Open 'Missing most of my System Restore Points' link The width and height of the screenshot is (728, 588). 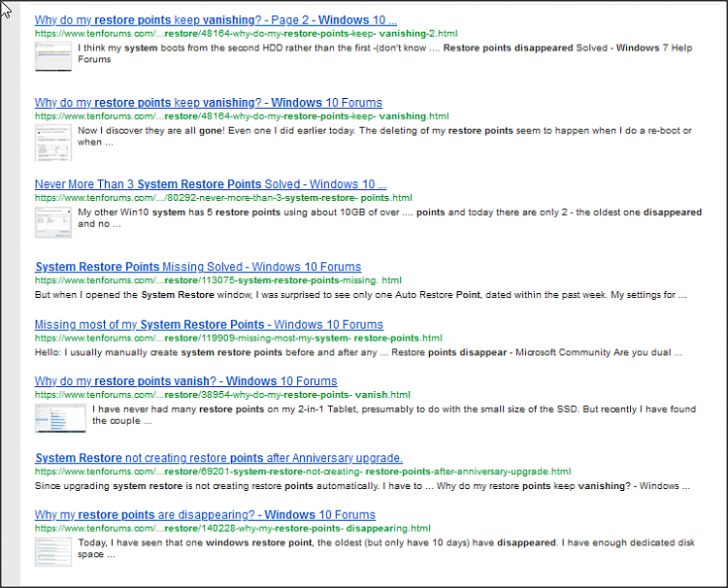209,324
